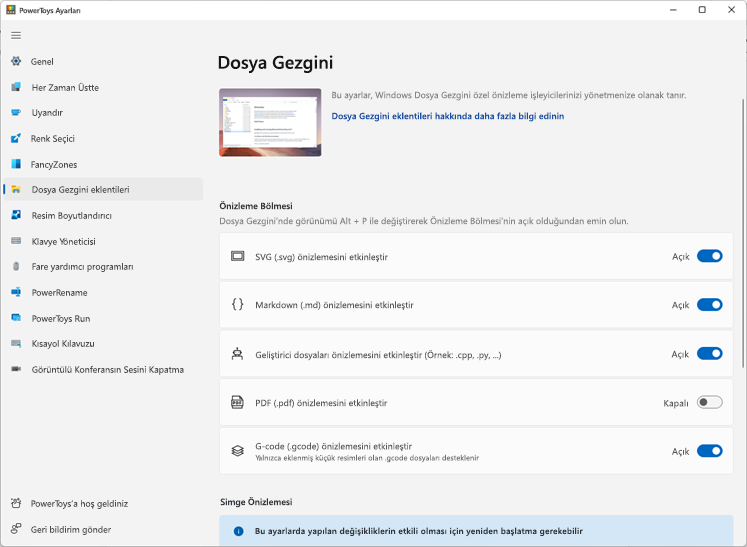Click the Genel gear icon
Screen dimensions: 747x547
pyautogui.click(x=16, y=61)
